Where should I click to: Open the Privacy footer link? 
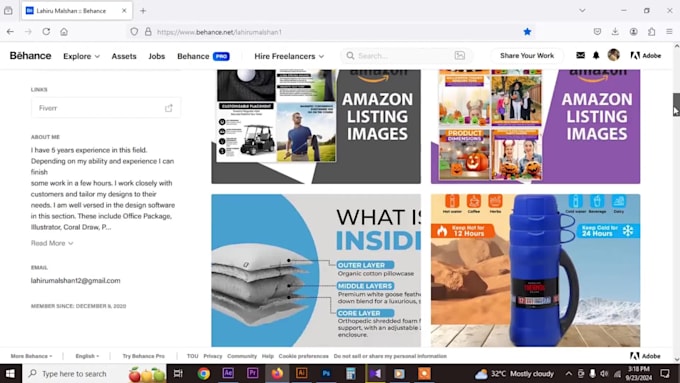click(212, 356)
